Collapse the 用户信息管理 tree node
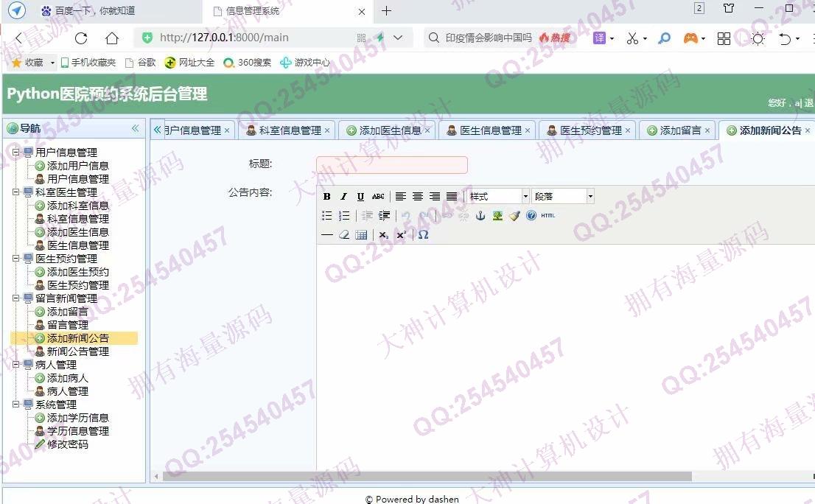This screenshot has width=815, height=504. click(16, 153)
